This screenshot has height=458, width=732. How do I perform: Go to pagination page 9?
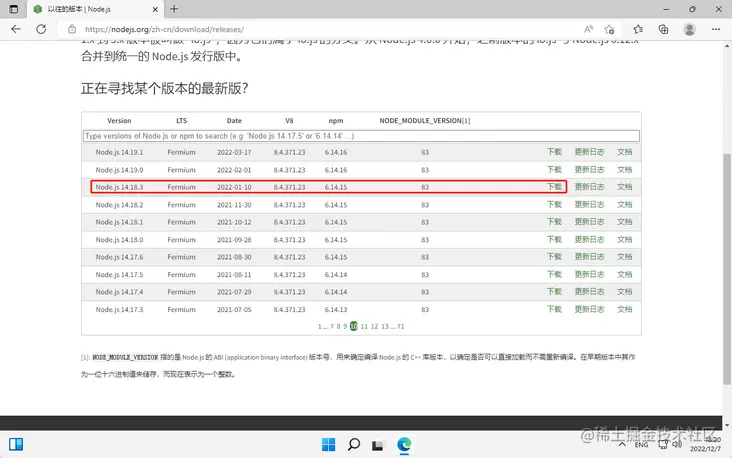pos(345,326)
